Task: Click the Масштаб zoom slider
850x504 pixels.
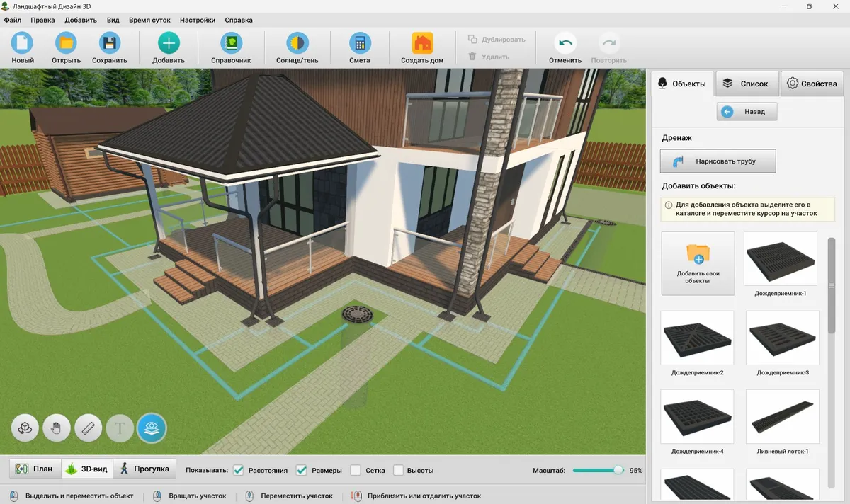Action: coord(598,470)
